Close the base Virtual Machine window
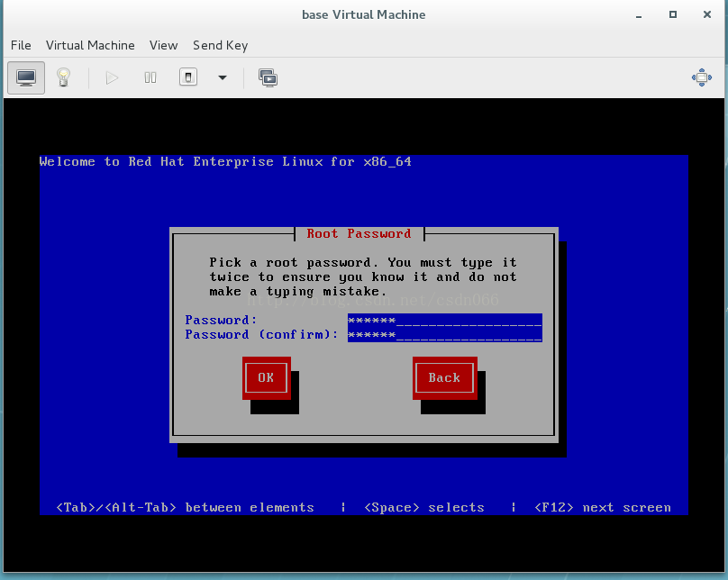Viewport: 728px width, 580px height. coord(707,14)
